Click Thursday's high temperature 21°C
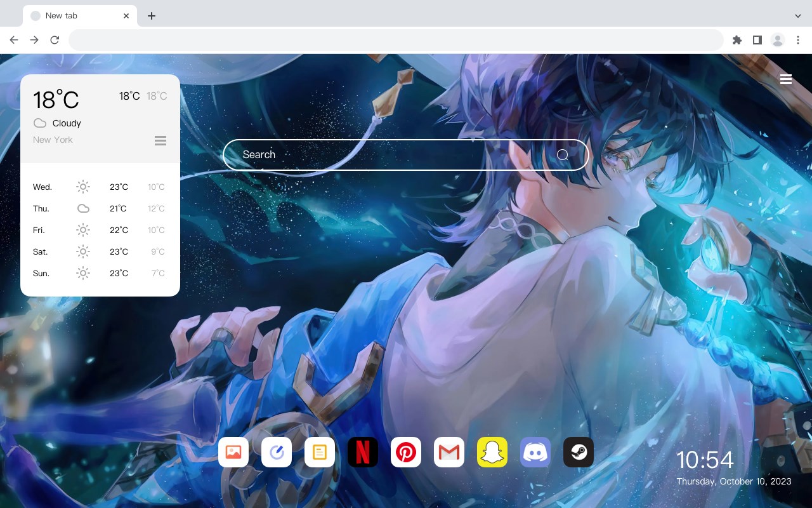 pos(119,208)
